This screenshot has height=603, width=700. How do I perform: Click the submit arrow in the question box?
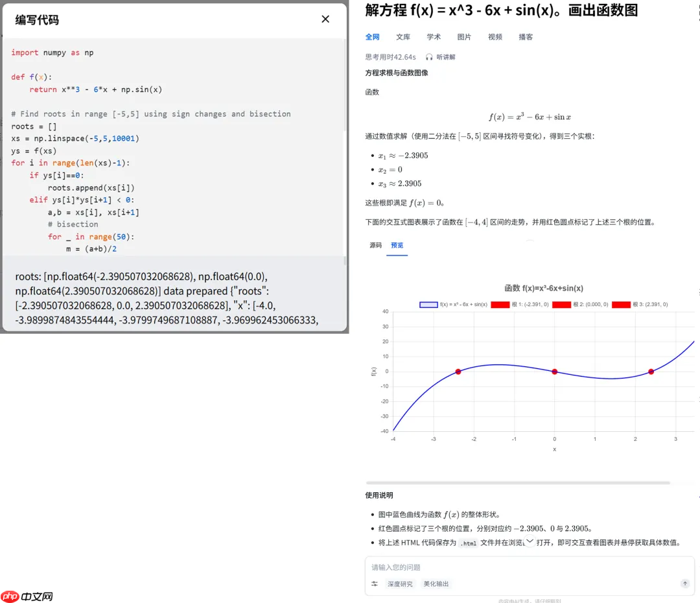685,584
